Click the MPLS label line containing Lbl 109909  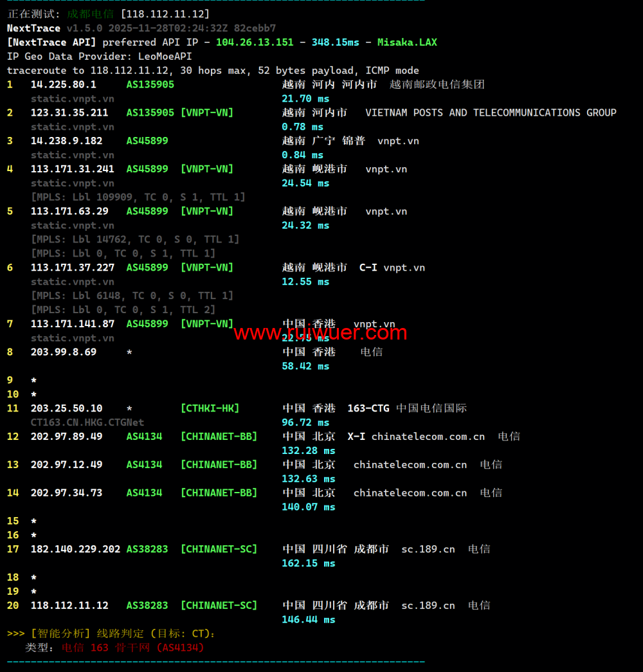point(138,197)
